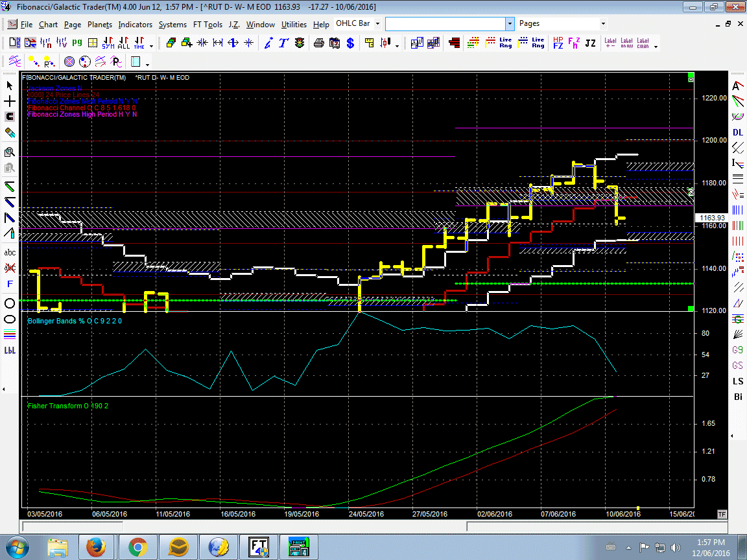The height and width of the screenshot is (560, 747).
Task: Click the Fisher Transform O 190 2 label
Action: pyautogui.click(x=68, y=406)
